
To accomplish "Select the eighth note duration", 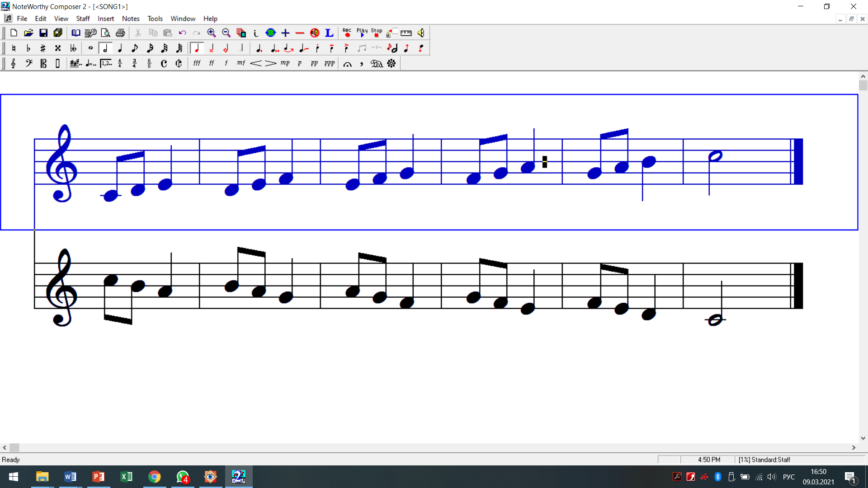I will [x=135, y=48].
